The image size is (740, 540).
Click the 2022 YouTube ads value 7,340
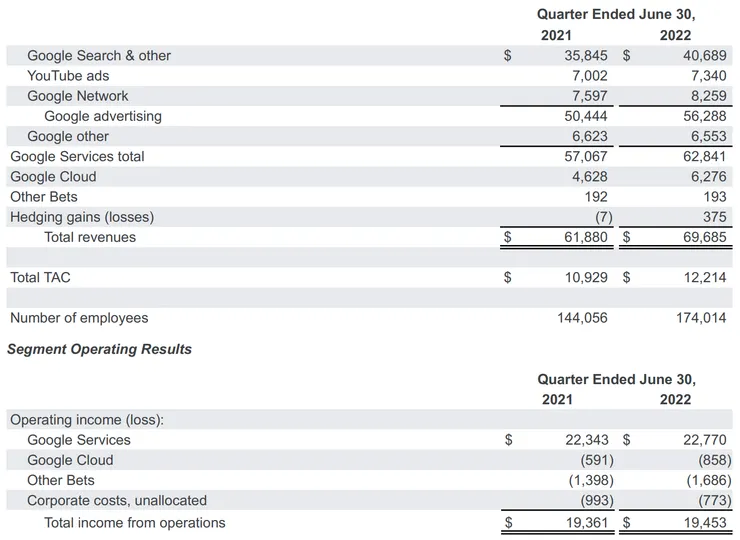click(x=706, y=76)
